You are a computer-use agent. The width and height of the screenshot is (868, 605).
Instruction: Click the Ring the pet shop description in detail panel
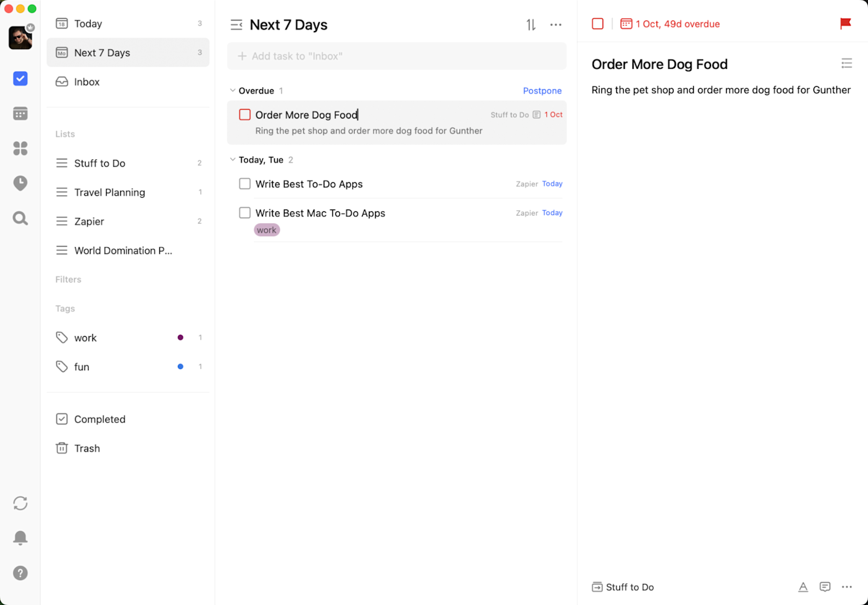[721, 90]
